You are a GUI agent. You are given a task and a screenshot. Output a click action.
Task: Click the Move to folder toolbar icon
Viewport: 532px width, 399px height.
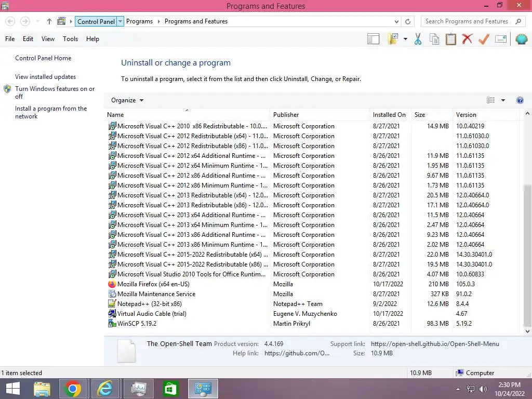(393, 39)
